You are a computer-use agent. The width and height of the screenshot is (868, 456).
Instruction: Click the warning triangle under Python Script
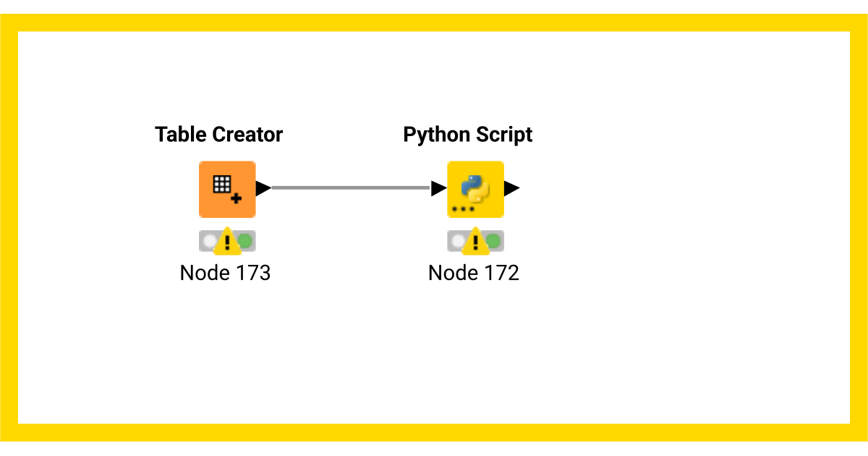(x=475, y=242)
